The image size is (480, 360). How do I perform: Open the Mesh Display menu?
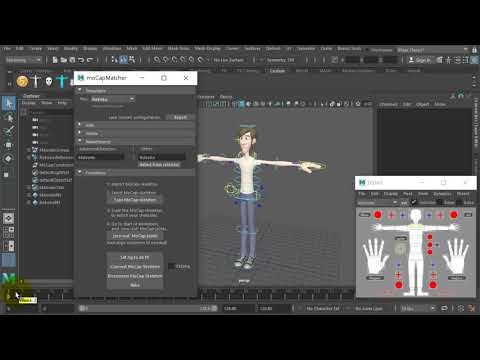click(x=207, y=49)
